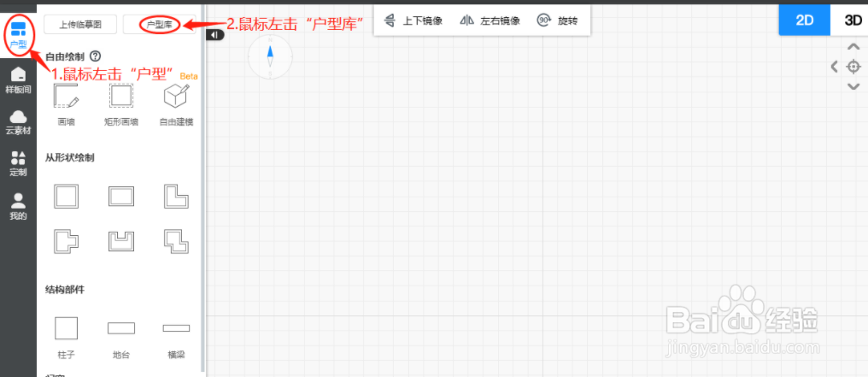868x377 pixels.
Task: Open the help icon beside 自由绘制
Action: tap(95, 56)
